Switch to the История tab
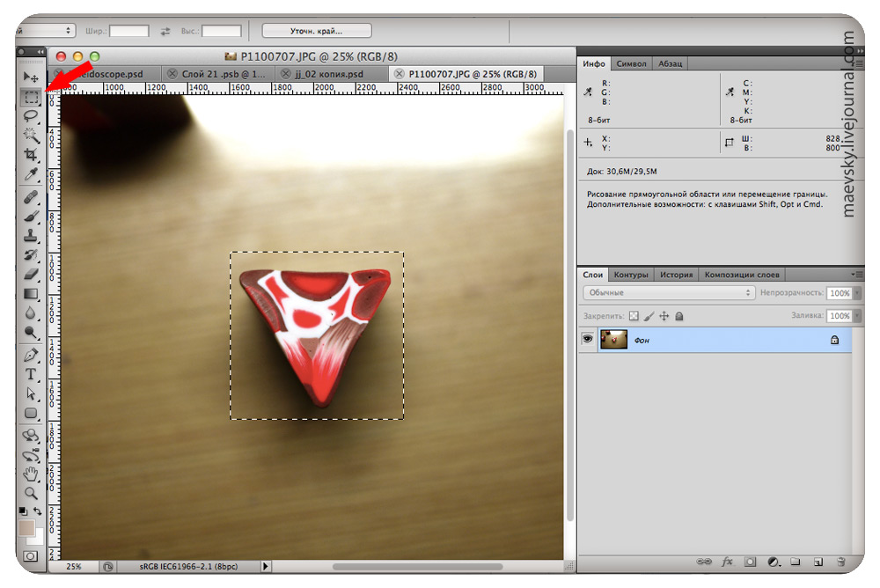The height and width of the screenshot is (588, 880). [x=676, y=275]
